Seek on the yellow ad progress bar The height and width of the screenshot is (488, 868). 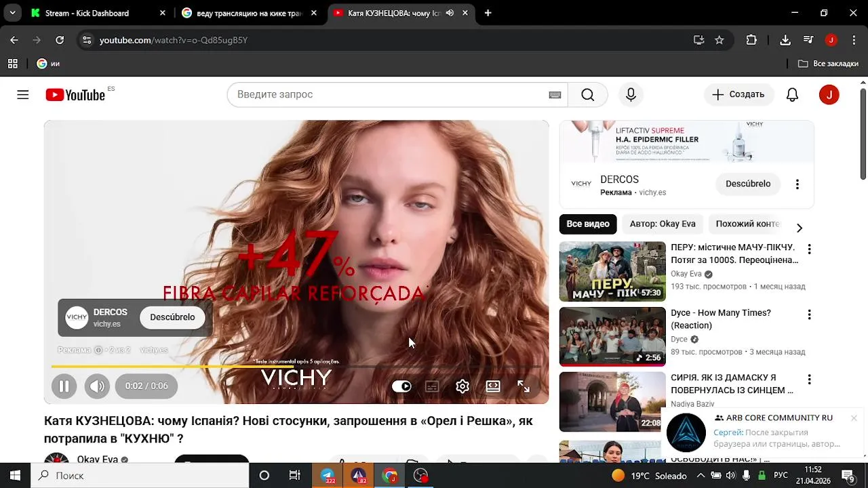click(x=296, y=367)
